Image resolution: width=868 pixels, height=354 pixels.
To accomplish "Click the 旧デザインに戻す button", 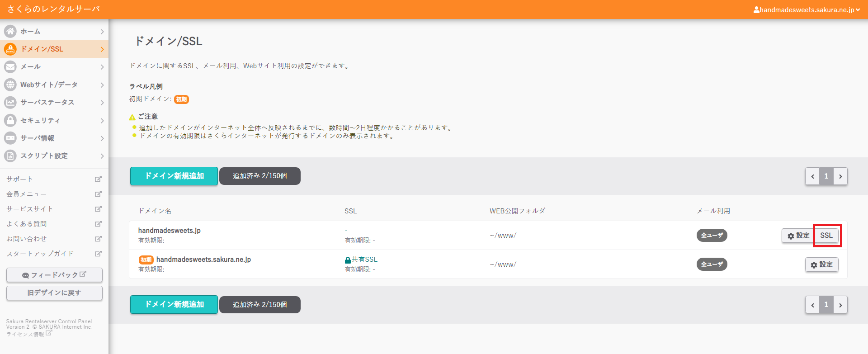I will coord(54,293).
